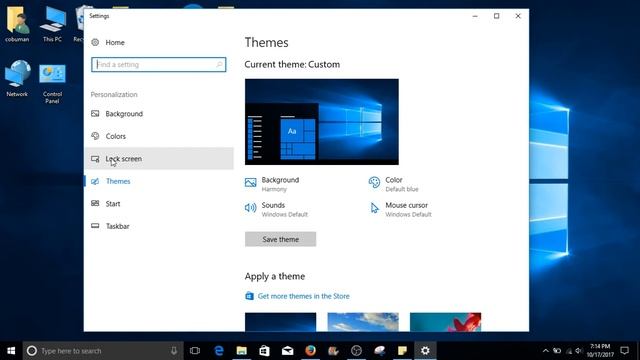Select the Network desktop icon
The height and width of the screenshot is (360, 640).
pyautogui.click(x=17, y=78)
